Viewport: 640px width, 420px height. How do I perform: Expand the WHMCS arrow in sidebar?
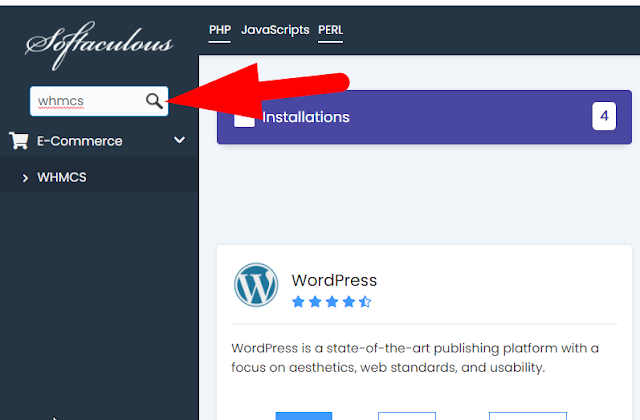pos(25,178)
